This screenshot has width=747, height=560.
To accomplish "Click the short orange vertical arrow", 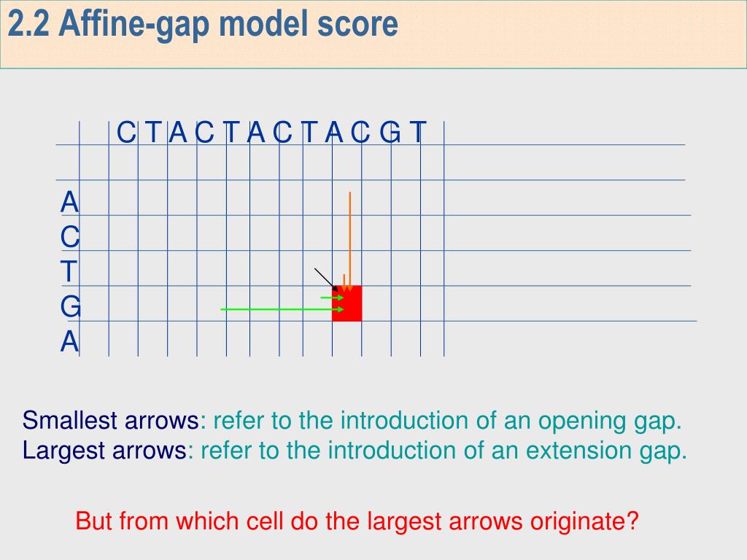I will pos(344,283).
